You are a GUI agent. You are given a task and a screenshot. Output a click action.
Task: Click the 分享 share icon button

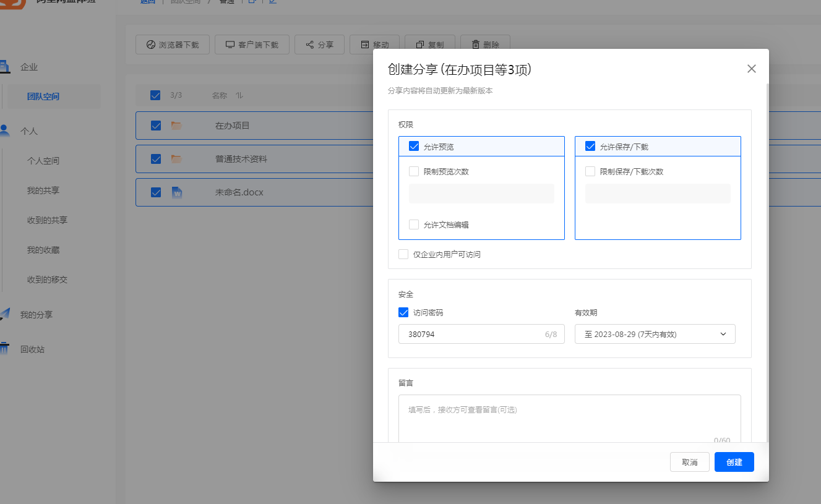click(x=319, y=45)
